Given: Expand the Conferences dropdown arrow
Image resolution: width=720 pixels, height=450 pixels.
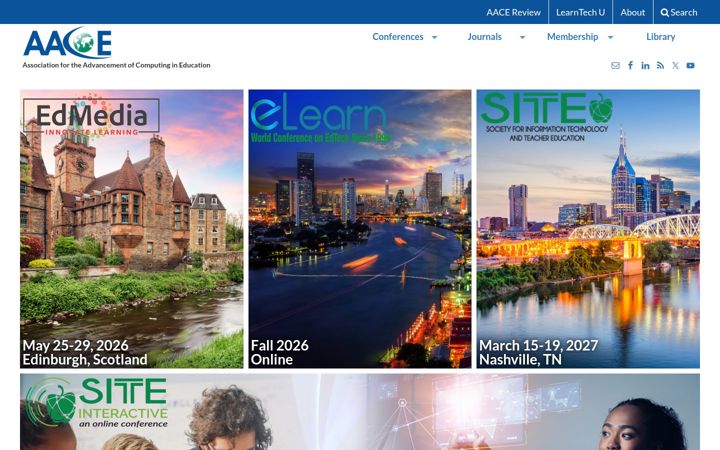Looking at the screenshot, I should point(434,37).
